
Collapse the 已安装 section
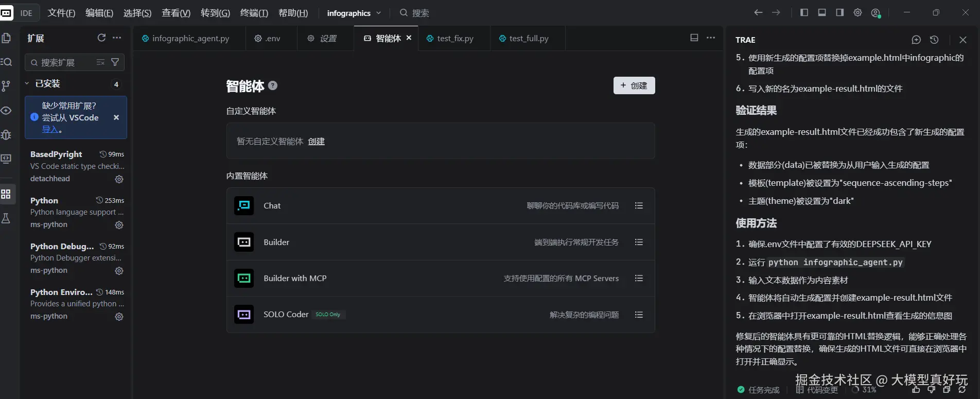coord(27,83)
